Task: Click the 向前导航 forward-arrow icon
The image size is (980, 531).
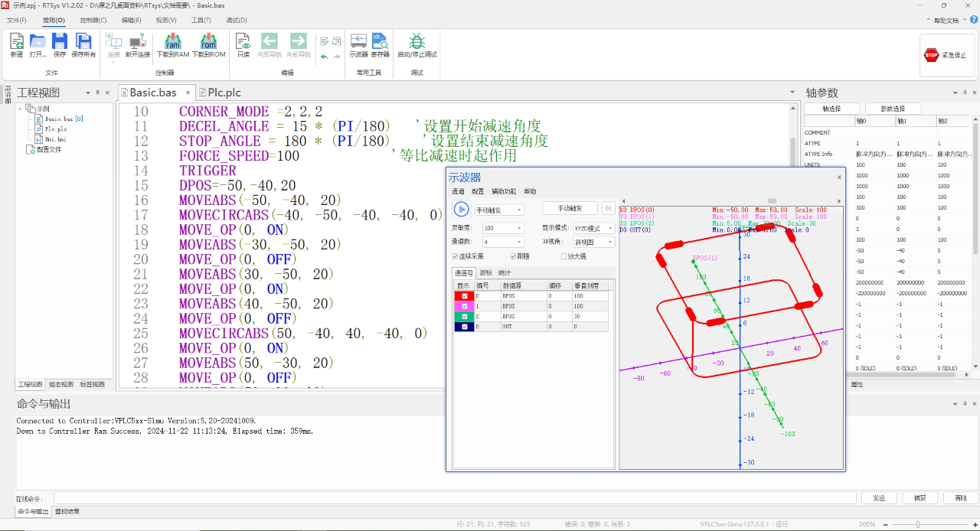Action: [299, 41]
